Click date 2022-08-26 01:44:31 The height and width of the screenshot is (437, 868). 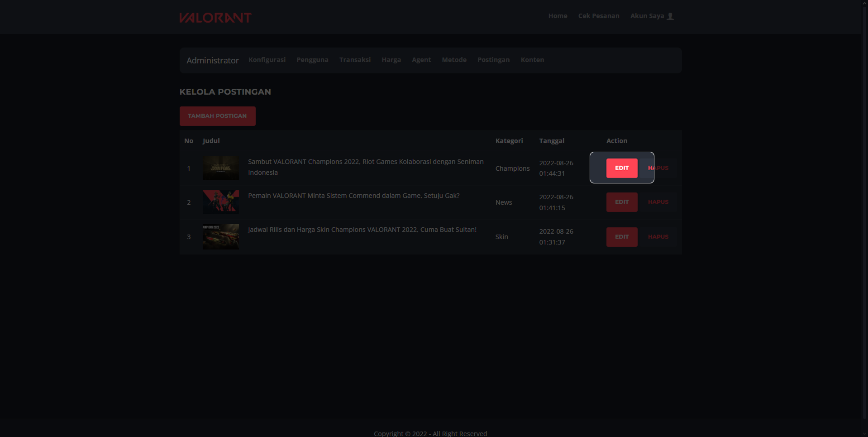coord(556,168)
